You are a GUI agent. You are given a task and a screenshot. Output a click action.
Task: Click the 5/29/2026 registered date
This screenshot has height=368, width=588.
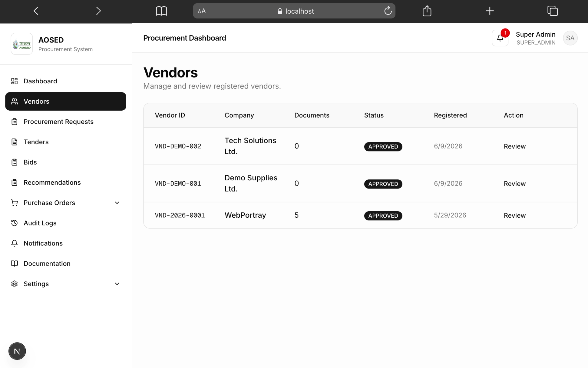pyautogui.click(x=450, y=215)
